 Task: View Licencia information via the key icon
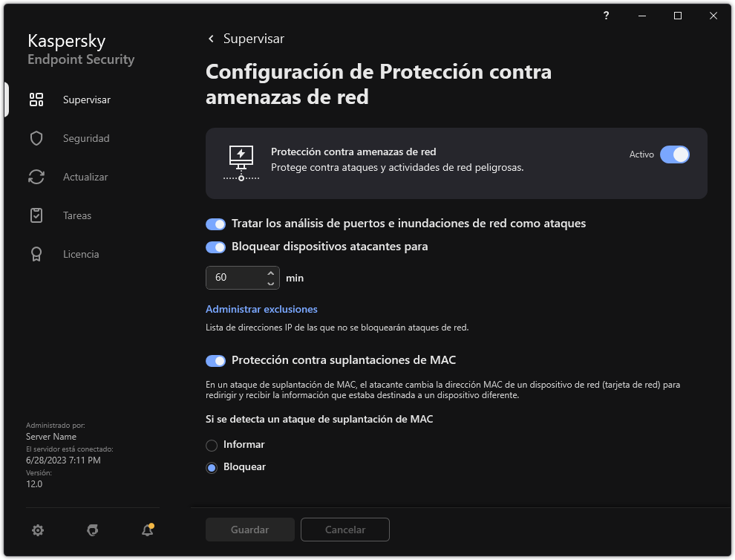36,254
